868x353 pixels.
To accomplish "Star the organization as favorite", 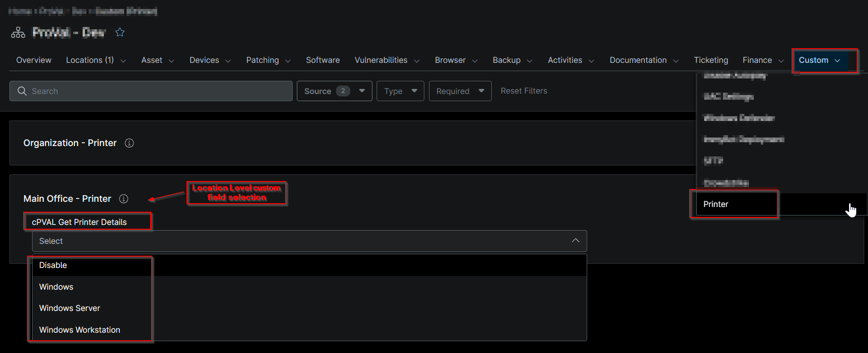I will [x=120, y=32].
